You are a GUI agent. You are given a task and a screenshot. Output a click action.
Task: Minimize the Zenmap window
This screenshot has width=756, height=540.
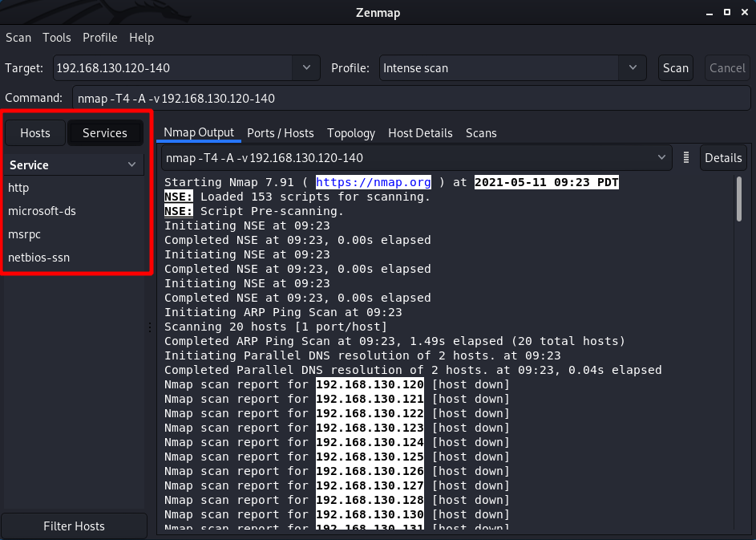coord(710,13)
